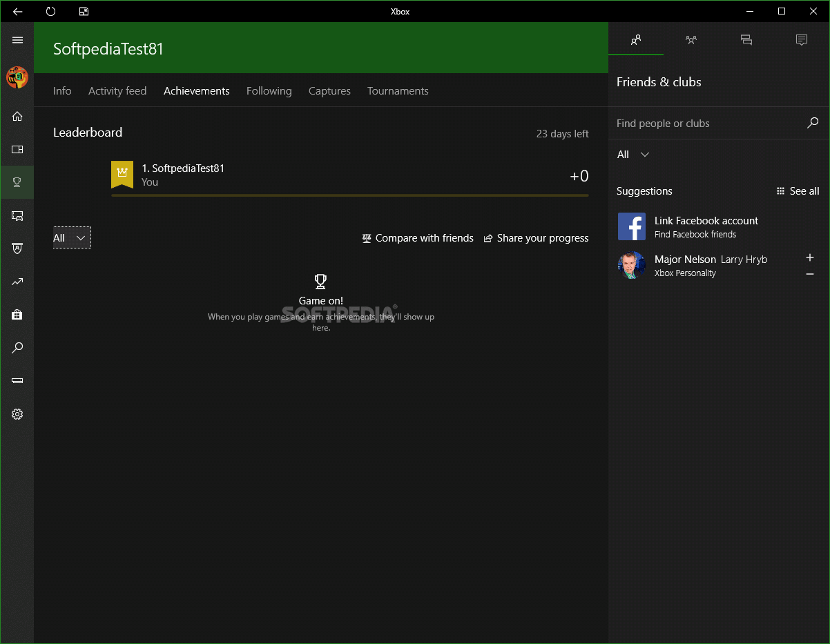Open the Tournaments tab
The height and width of the screenshot is (644, 830).
398,90
